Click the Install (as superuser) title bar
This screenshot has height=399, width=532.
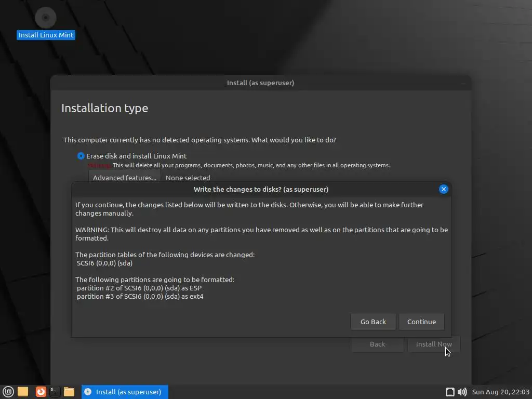point(261,83)
